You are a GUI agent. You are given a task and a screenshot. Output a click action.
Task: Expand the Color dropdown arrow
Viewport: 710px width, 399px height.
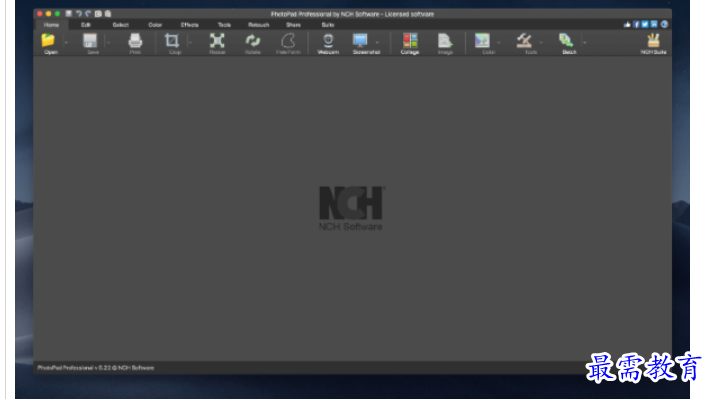[499, 42]
